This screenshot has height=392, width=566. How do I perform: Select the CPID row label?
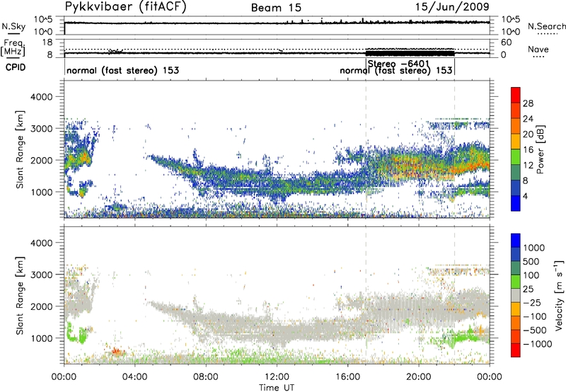coord(16,67)
